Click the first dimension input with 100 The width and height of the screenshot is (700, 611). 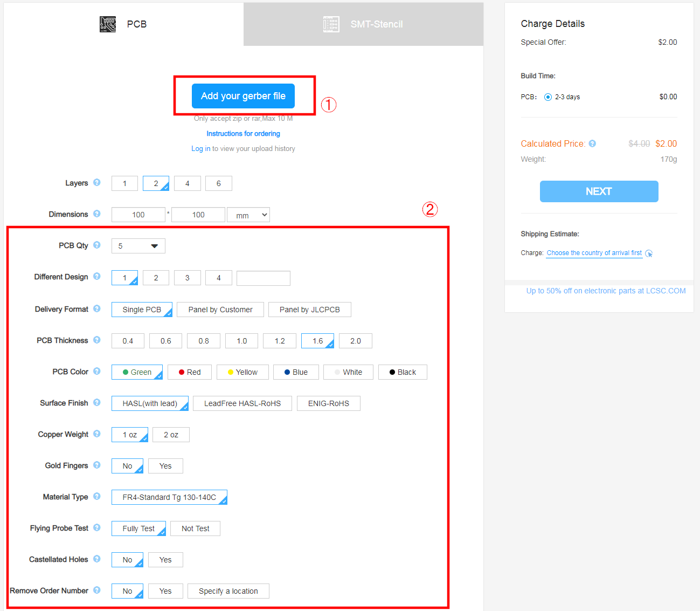click(138, 215)
